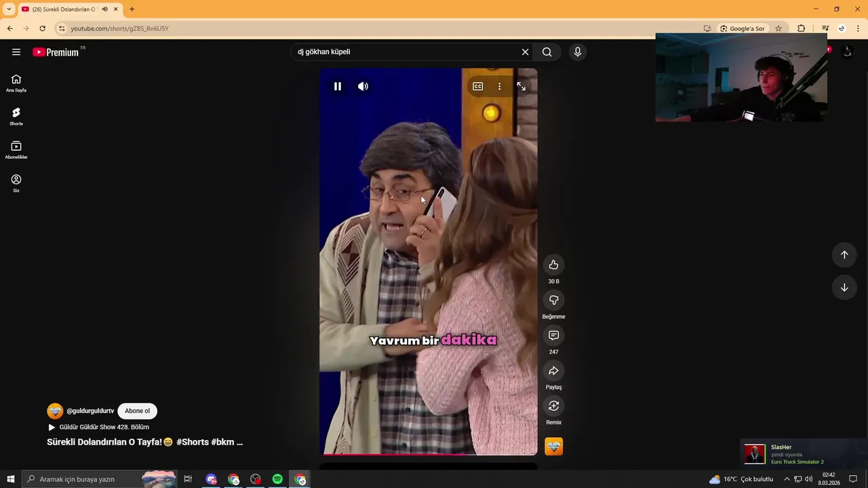
Task: Open Abonelikler in the sidebar
Action: [16, 150]
